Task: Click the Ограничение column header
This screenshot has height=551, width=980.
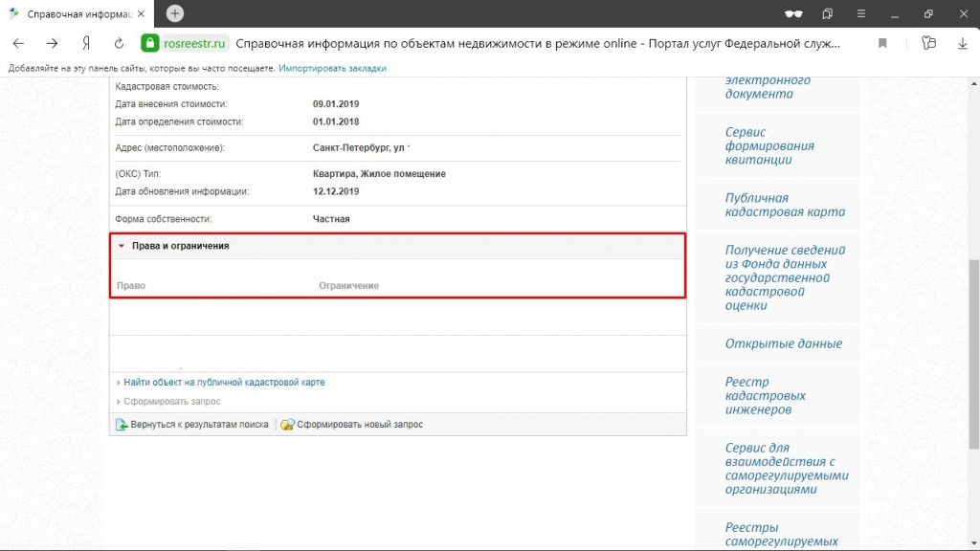Action: coord(348,285)
